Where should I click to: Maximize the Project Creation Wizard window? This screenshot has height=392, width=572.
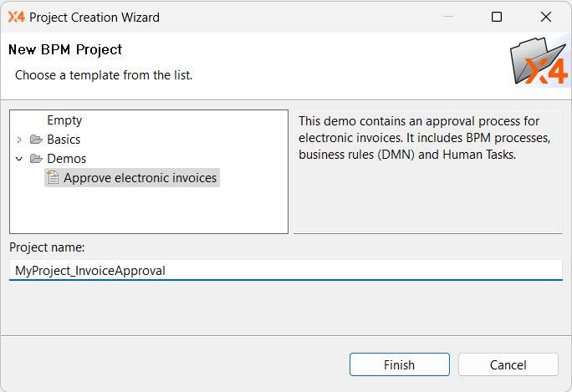tap(497, 17)
